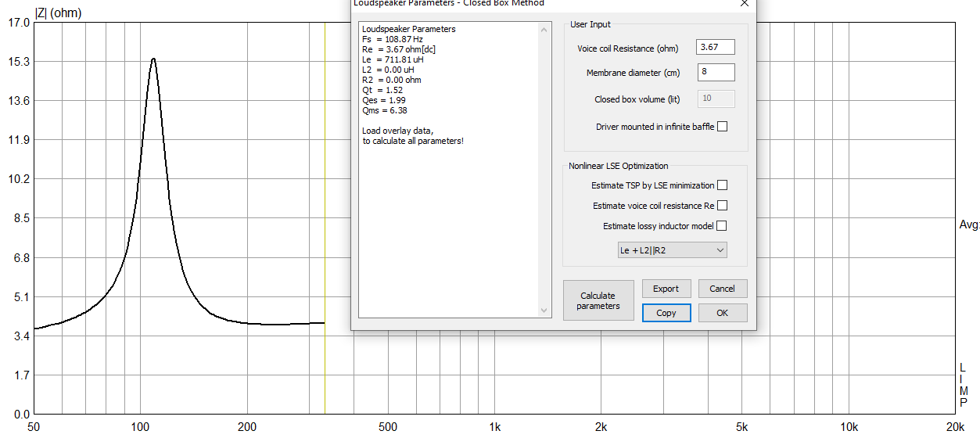
Task: Click the |Z| (ohm) axis label
Action: [x=58, y=13]
